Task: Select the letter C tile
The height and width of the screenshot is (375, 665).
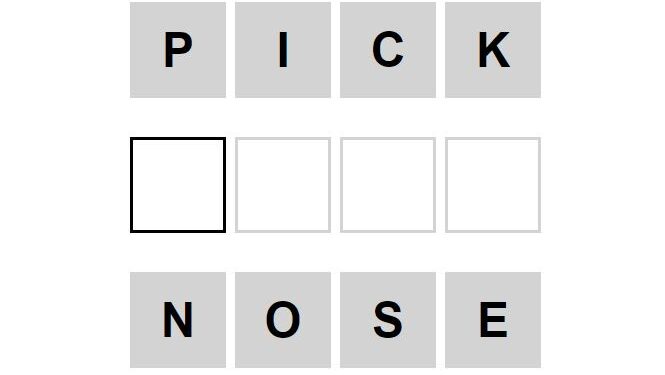Action: [388, 50]
